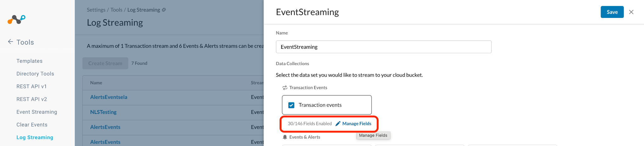644x146 pixels.
Task: Save the EventStreaming configuration
Action: [x=612, y=12]
